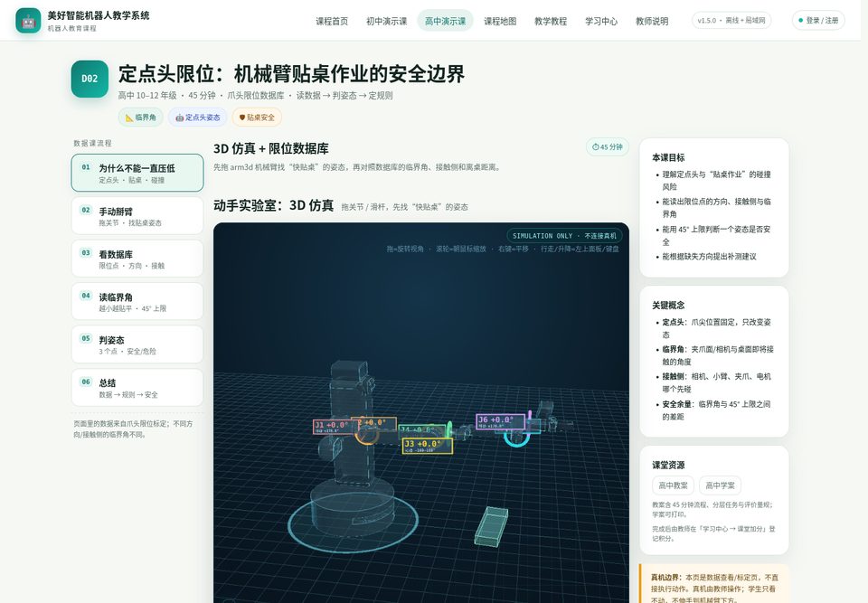Click the yellow J3 +0.0° joint label
The width and height of the screenshot is (868, 603).
point(428,446)
